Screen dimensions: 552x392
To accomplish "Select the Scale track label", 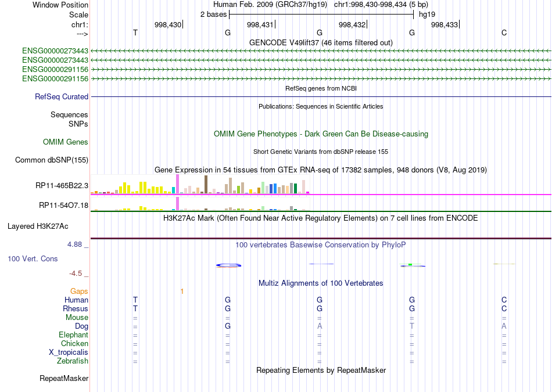I will pyautogui.click(x=78, y=15).
